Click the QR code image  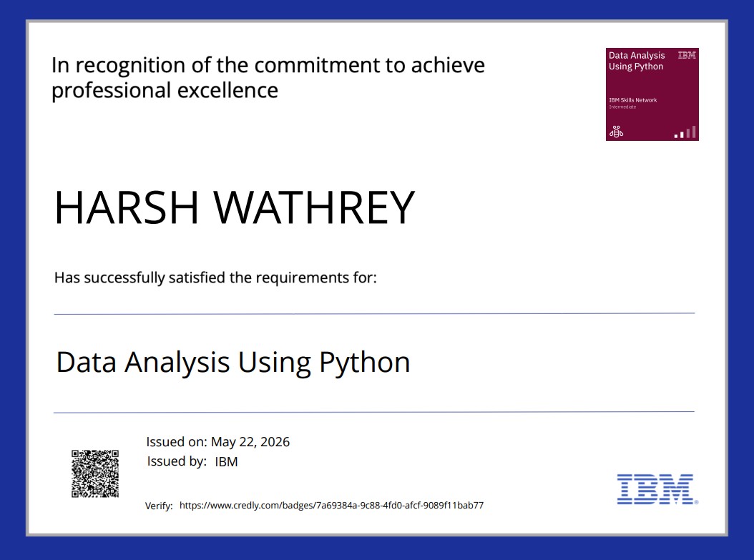(x=95, y=473)
